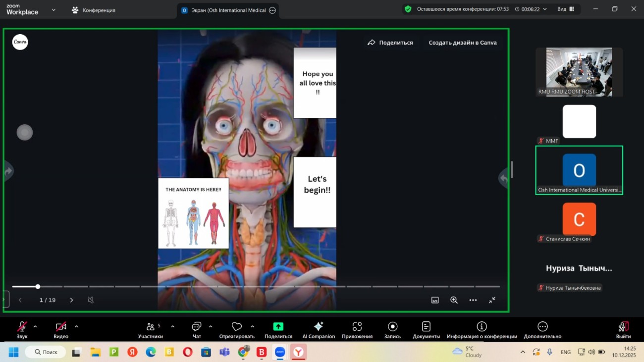
Task: Click the Создать дизайн в Canva button
Action: (x=462, y=43)
